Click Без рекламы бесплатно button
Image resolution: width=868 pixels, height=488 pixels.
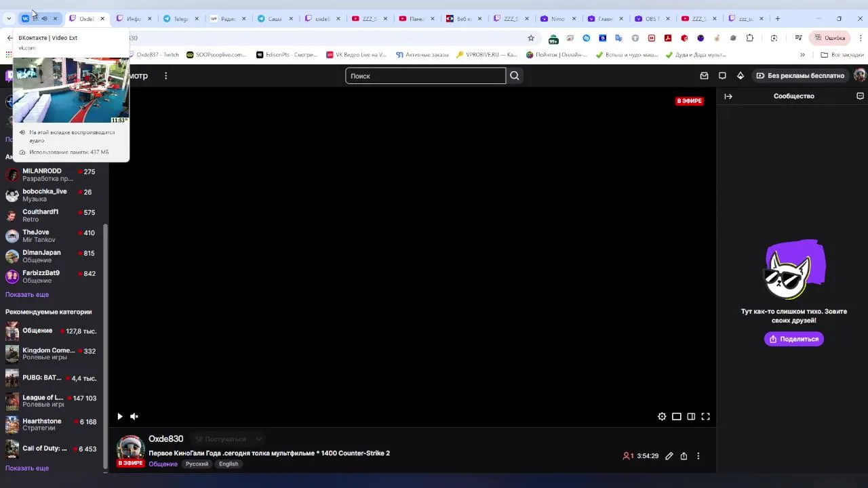[800, 76]
